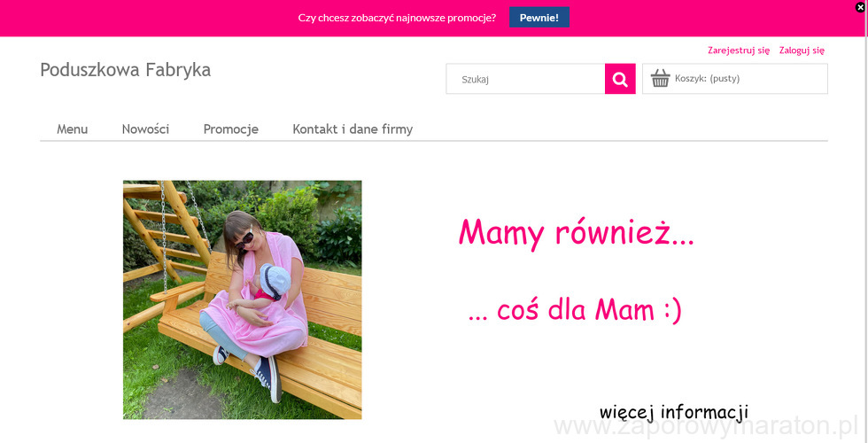Open the Menu navigation item
The image size is (868, 443).
click(73, 129)
